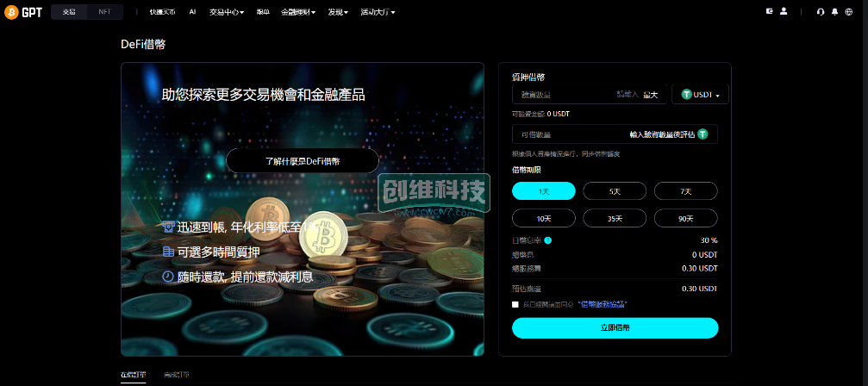Open the notifications bell icon
Viewport: 868px width, 386px height.
tap(834, 11)
